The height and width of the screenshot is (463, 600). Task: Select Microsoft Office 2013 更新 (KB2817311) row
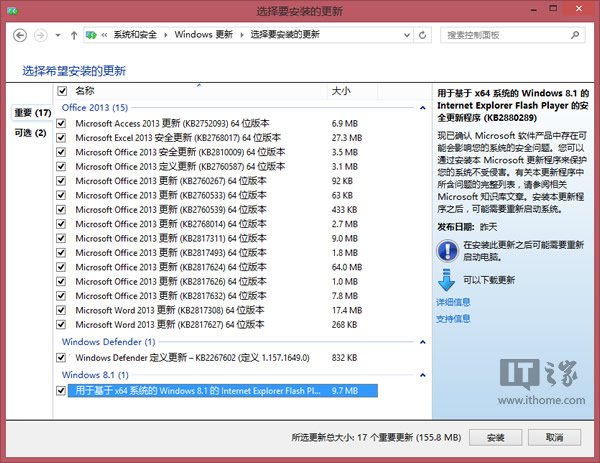click(x=223, y=238)
